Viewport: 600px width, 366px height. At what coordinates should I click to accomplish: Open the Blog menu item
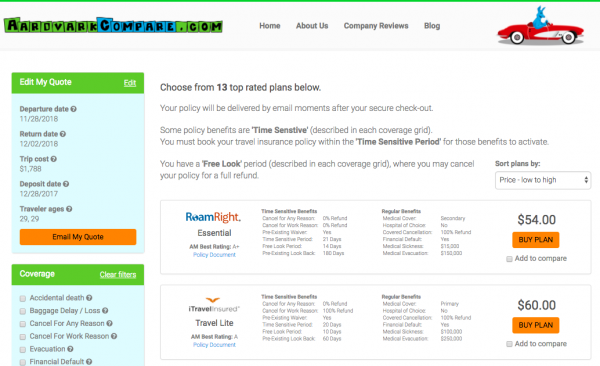point(432,26)
